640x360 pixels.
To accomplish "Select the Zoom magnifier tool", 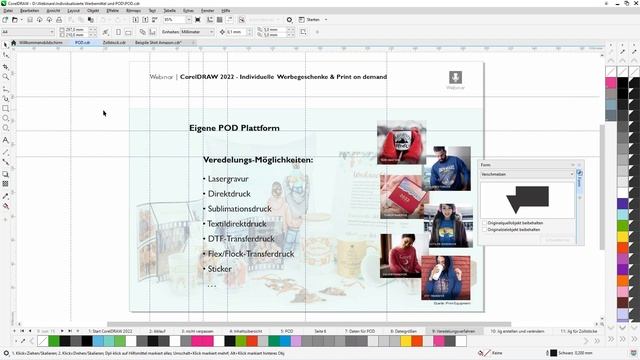I will (5, 77).
